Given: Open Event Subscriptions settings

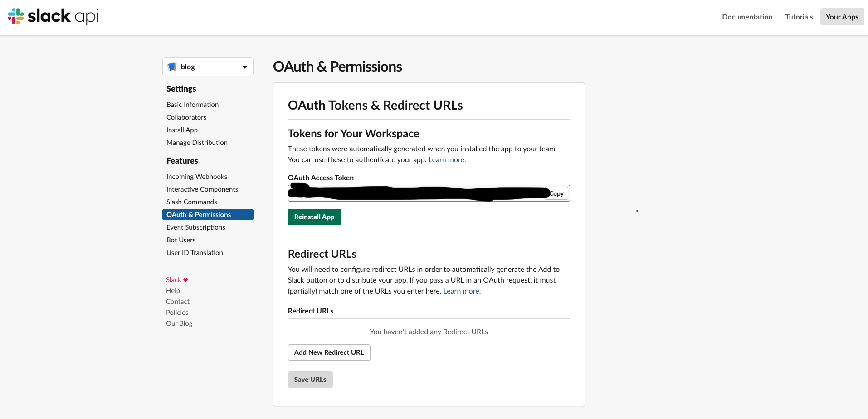Looking at the screenshot, I should 195,227.
